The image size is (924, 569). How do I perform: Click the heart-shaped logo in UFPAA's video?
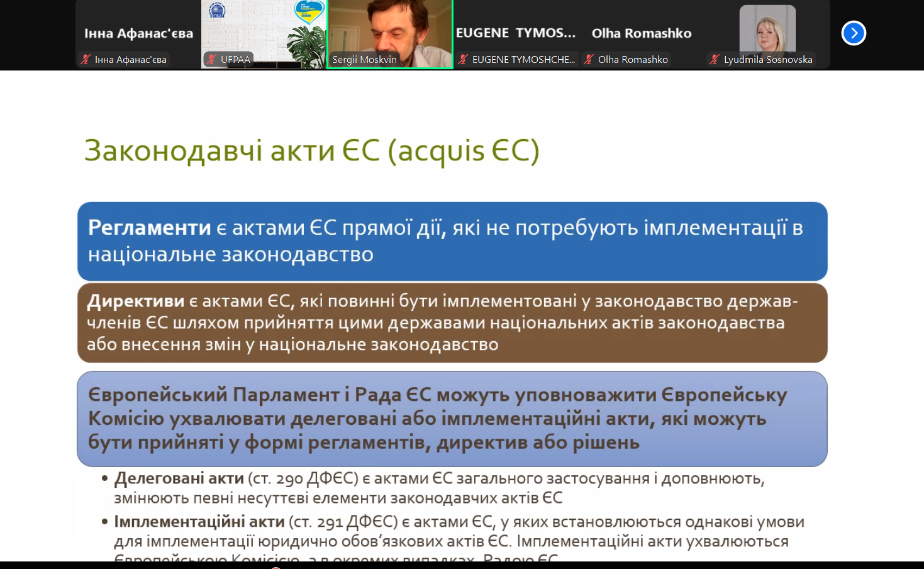tap(309, 13)
